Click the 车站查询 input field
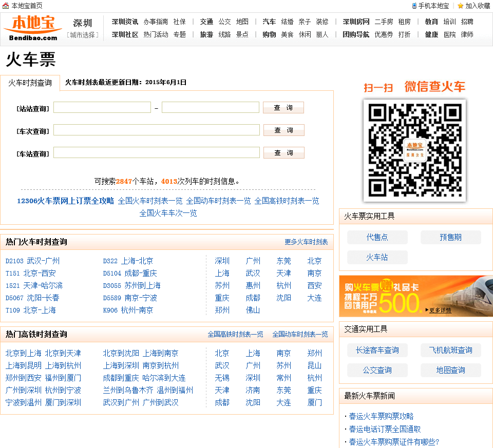The height and width of the screenshot is (448, 493). [x=157, y=153]
